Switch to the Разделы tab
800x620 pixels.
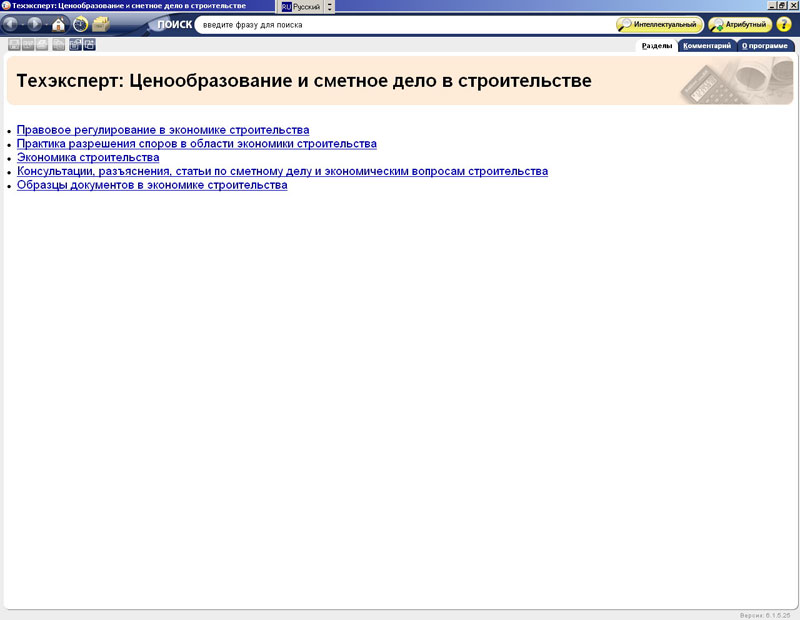tap(657, 45)
